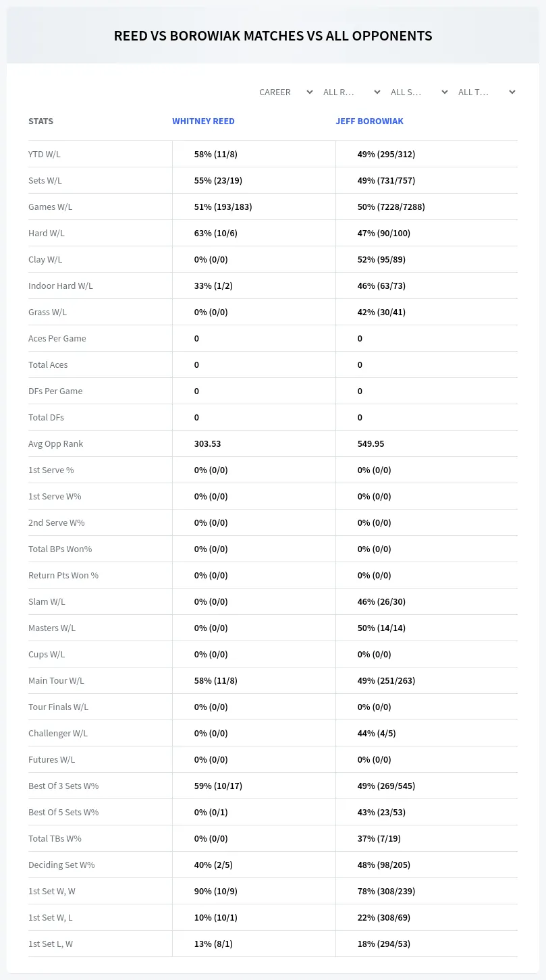
Task: Click Borowiak's 46% (26/30) Slam value
Action: click(x=381, y=601)
